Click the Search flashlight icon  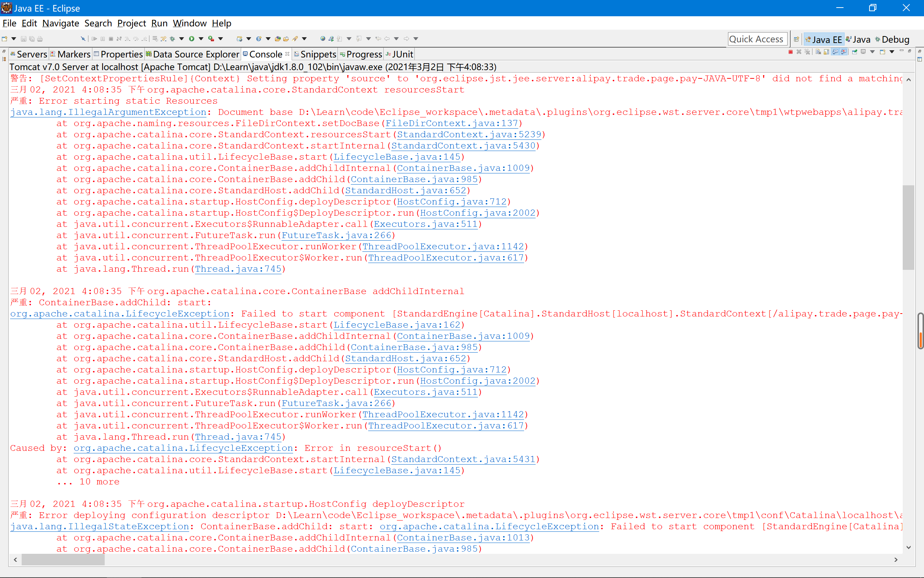coord(295,39)
